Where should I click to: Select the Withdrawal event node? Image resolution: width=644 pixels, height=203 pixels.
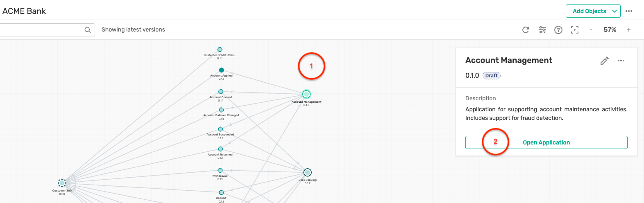coord(220,170)
